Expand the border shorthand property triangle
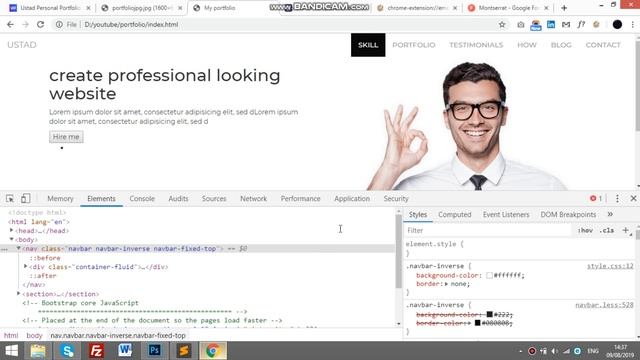 pos(447,284)
